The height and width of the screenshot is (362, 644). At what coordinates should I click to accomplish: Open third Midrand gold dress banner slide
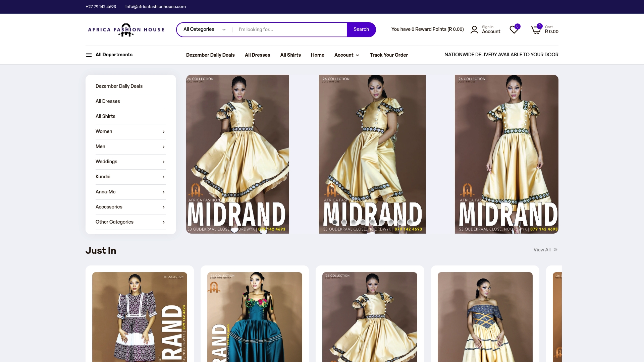click(506, 154)
